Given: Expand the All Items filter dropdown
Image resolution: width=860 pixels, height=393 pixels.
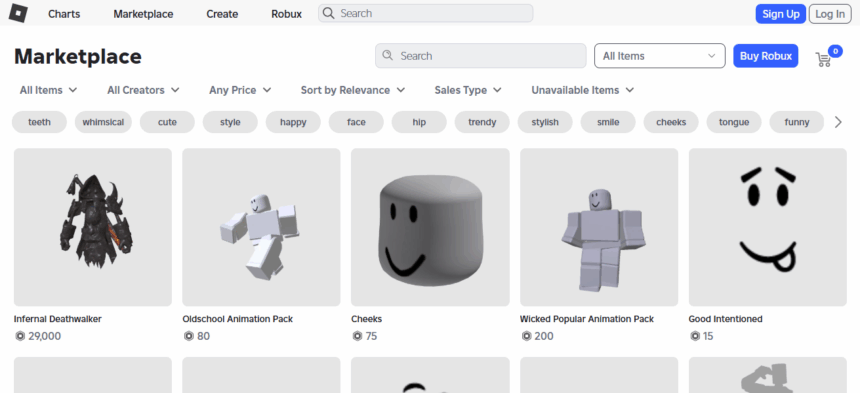Looking at the screenshot, I should click(x=48, y=90).
